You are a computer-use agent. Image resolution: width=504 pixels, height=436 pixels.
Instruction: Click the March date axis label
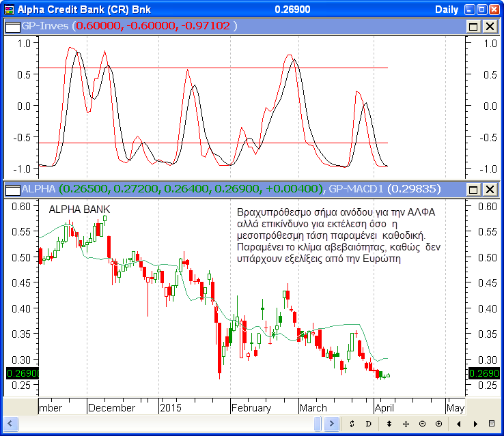[x=313, y=408]
